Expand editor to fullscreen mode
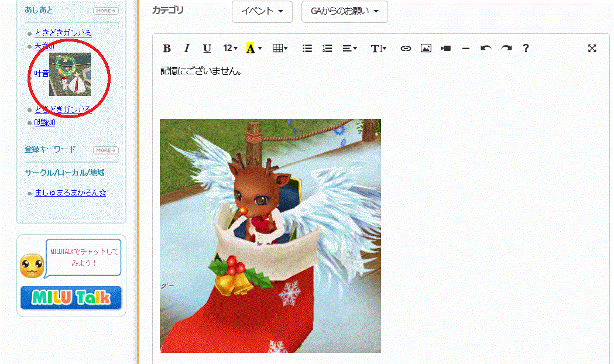Screen dimensions: 614x364 pyautogui.click(x=592, y=49)
